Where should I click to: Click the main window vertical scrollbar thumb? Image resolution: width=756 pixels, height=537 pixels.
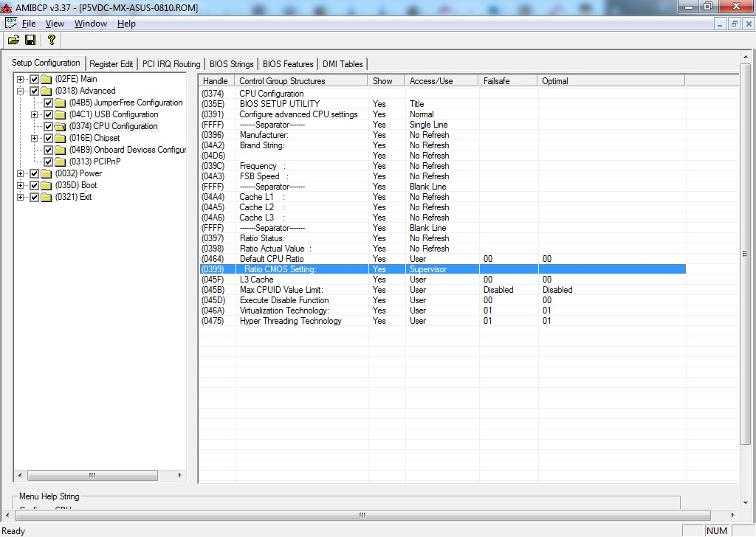click(x=746, y=254)
